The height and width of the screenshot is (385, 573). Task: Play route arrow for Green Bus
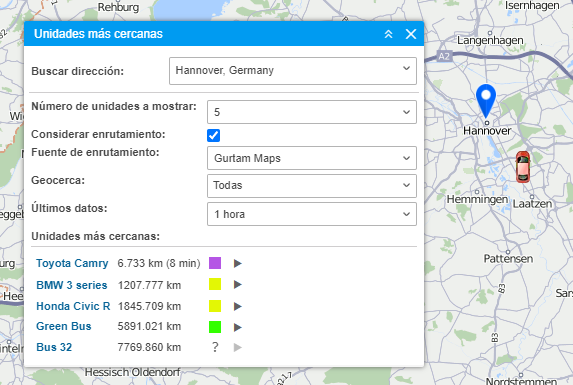point(238,327)
